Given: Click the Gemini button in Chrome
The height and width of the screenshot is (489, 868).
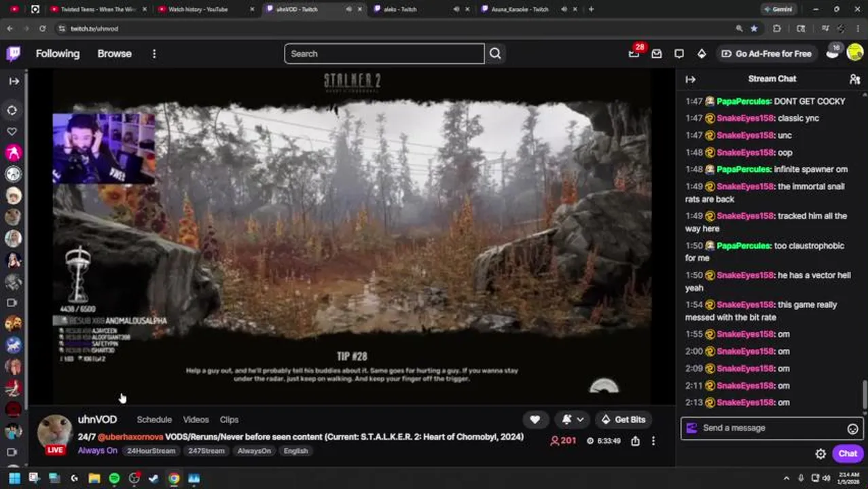Looking at the screenshot, I should 778,9.
